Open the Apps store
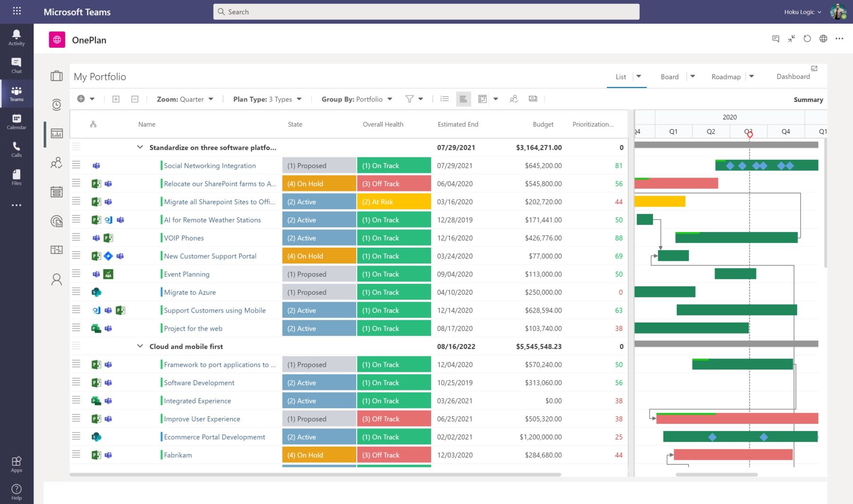Screen dimensions: 853x504 coord(17,464)
